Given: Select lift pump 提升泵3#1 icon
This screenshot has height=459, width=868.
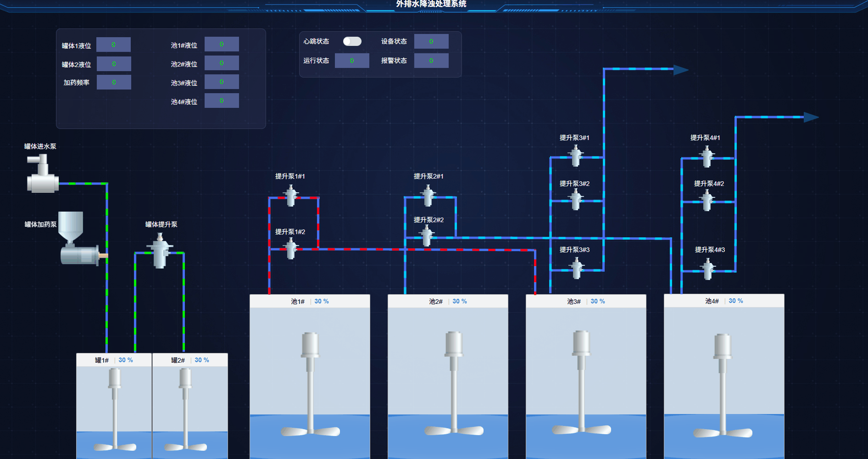Looking at the screenshot, I should pos(575,156).
